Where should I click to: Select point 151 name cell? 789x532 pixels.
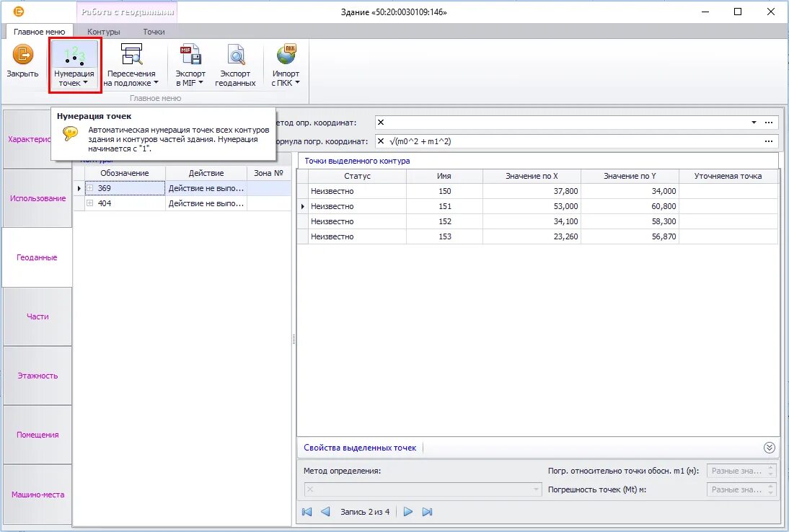tap(444, 206)
